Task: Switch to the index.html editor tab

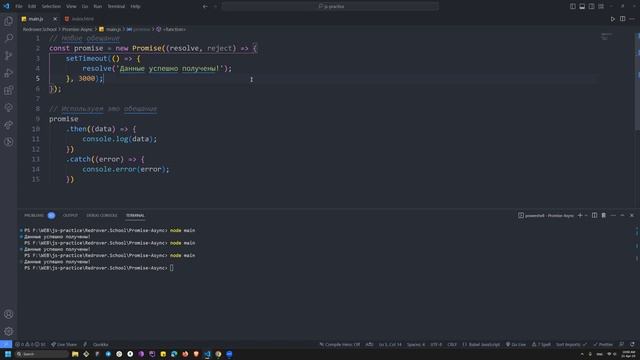Action: tap(79, 19)
